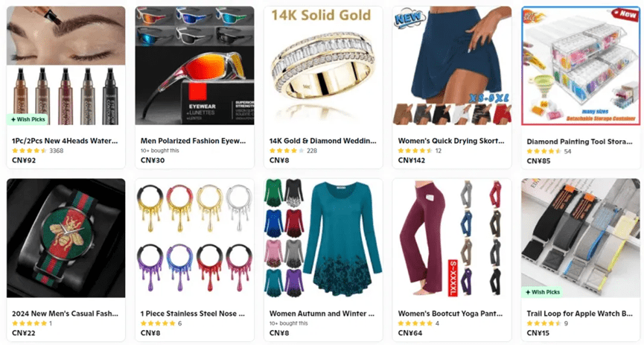Open 2024 New Men's Casual Fashion title
This screenshot has height=345, width=644.
(65, 314)
